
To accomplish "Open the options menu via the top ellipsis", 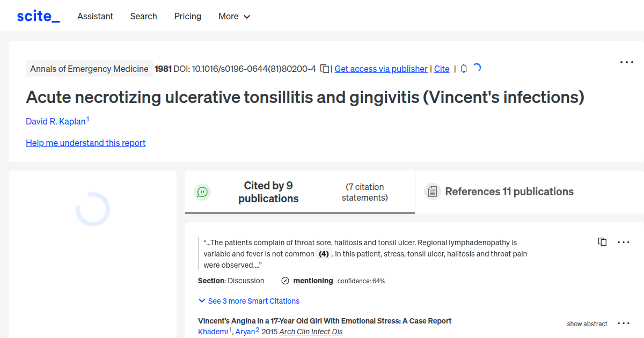I will [x=626, y=62].
